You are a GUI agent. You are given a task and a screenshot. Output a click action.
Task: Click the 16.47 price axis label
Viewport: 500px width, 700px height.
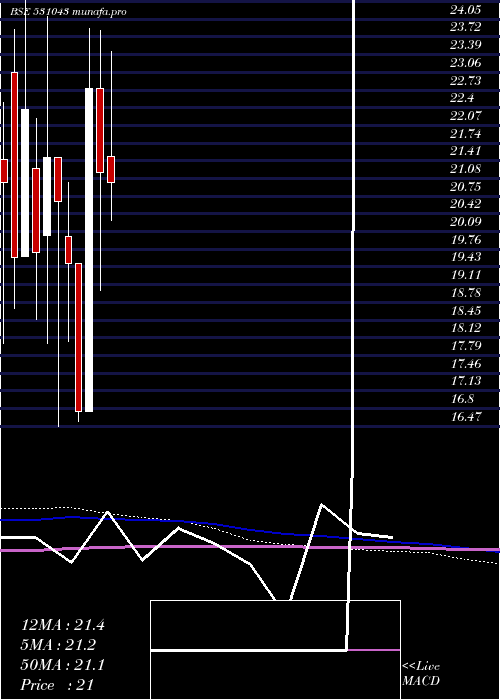point(466,417)
